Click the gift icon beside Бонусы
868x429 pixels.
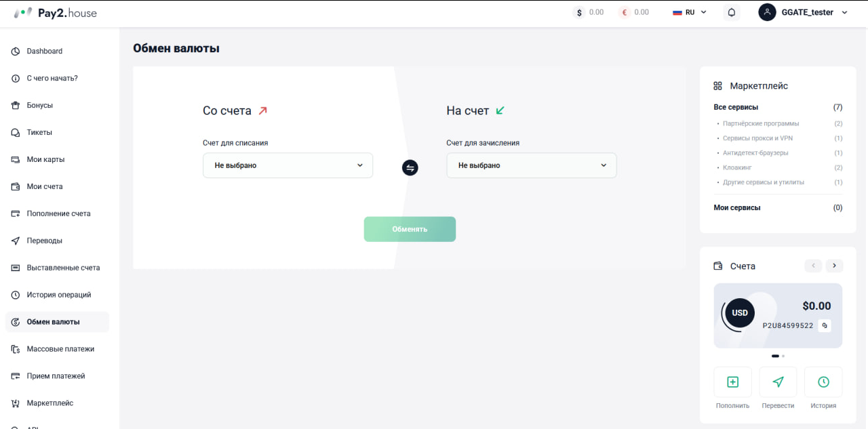point(16,106)
